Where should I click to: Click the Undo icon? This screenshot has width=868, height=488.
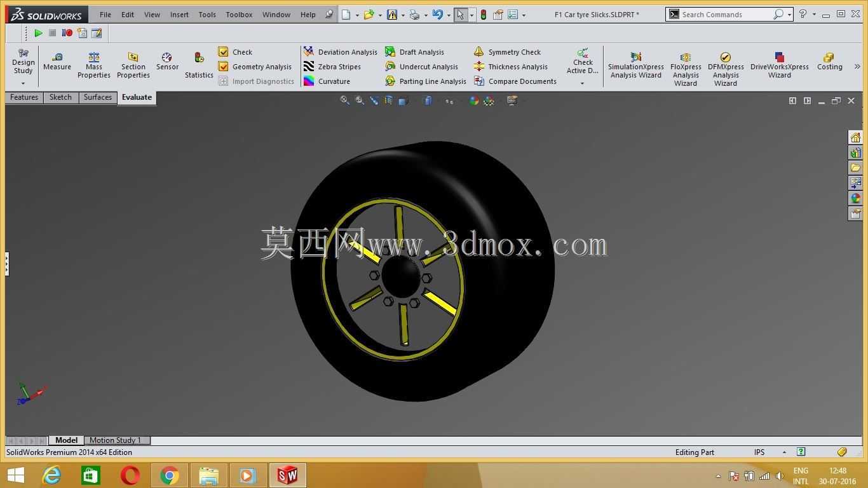tap(437, 15)
